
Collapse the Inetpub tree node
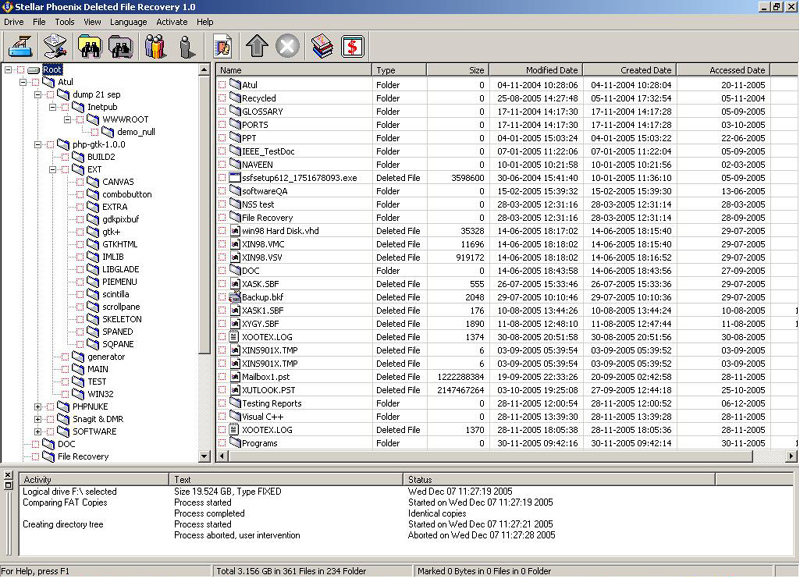(x=52, y=107)
